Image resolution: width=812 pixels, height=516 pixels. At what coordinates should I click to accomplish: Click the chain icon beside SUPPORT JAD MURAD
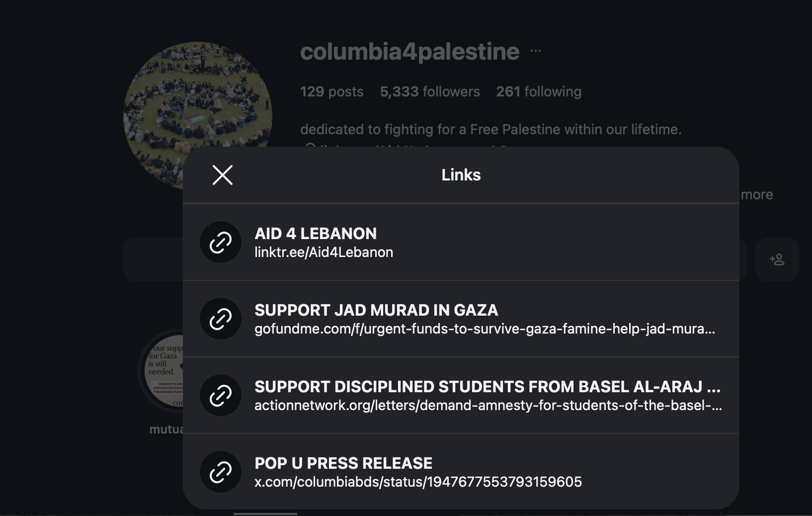tap(221, 319)
